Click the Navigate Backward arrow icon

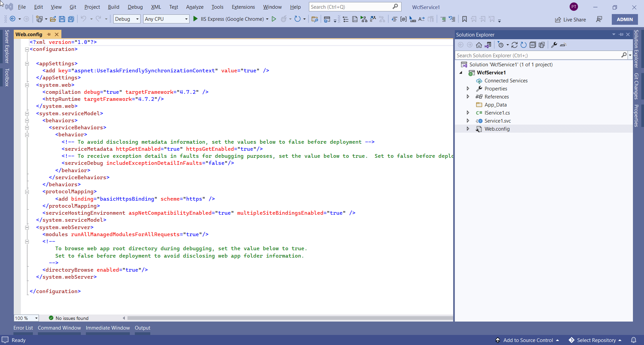point(13,19)
